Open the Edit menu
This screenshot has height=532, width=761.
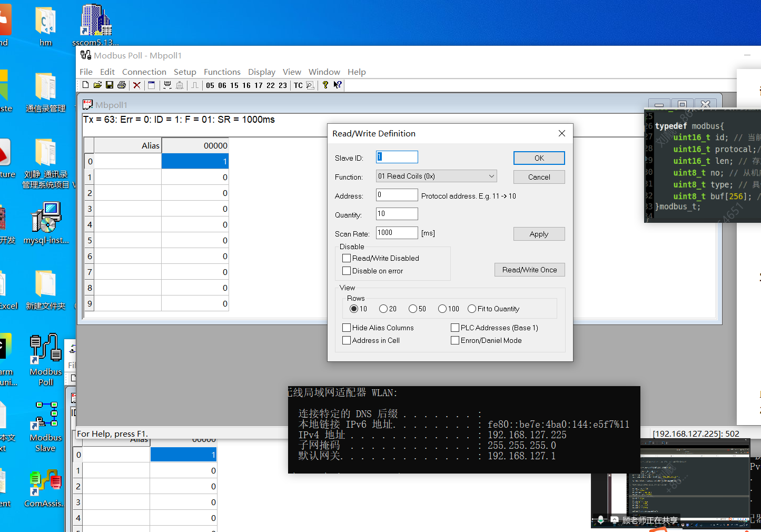(107, 72)
